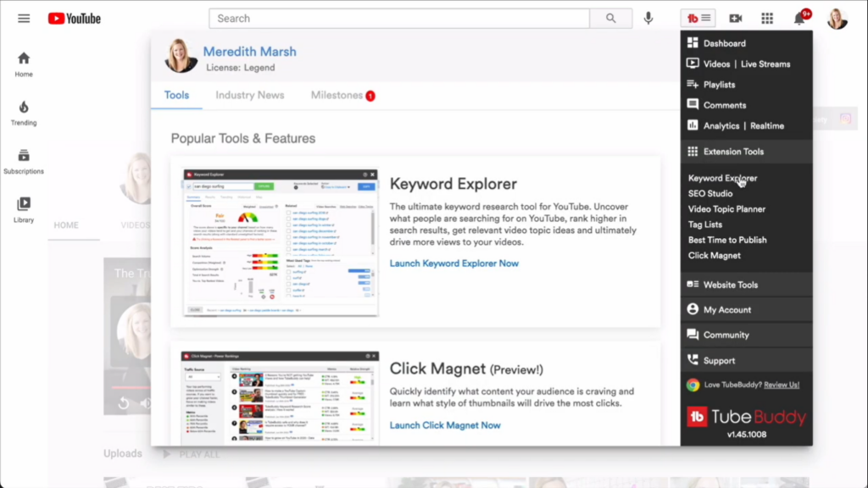Click the search magnifier button
Image resolution: width=868 pixels, height=488 pixels.
point(610,19)
